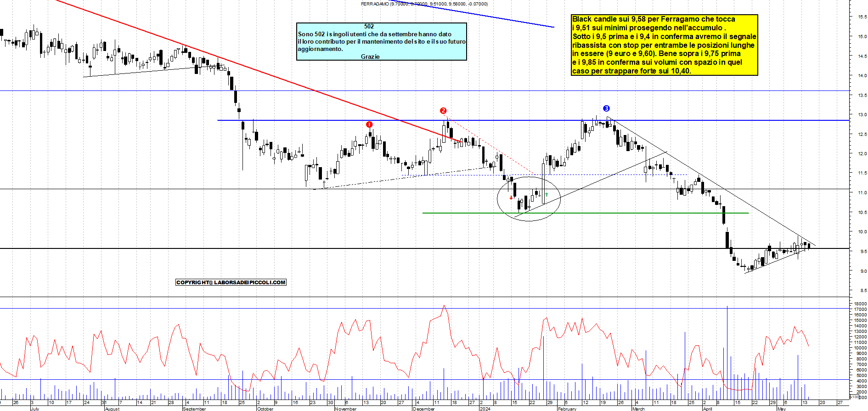Image resolution: width=868 pixels, height=411 pixels.
Task: Click the July month label on time axis
Action: tap(35, 408)
